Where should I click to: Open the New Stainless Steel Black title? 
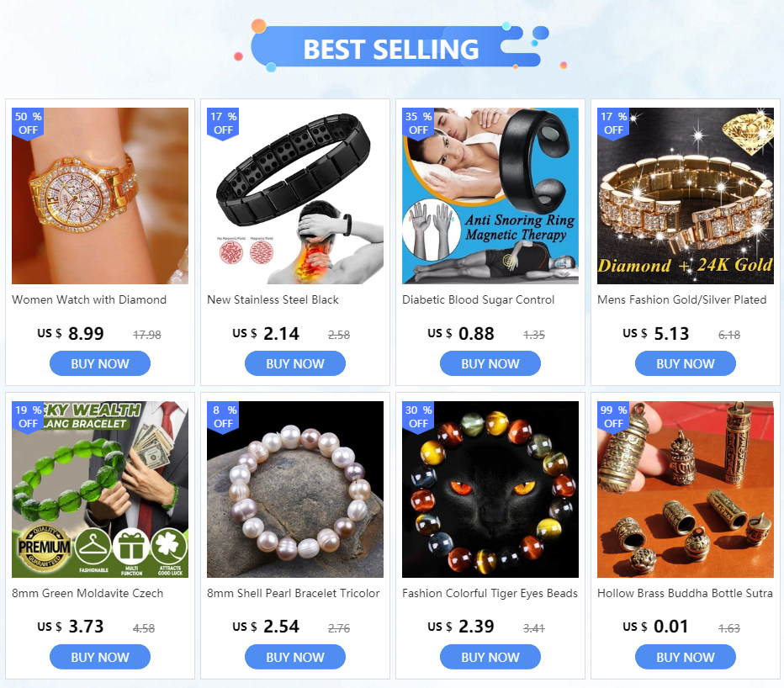tap(273, 300)
